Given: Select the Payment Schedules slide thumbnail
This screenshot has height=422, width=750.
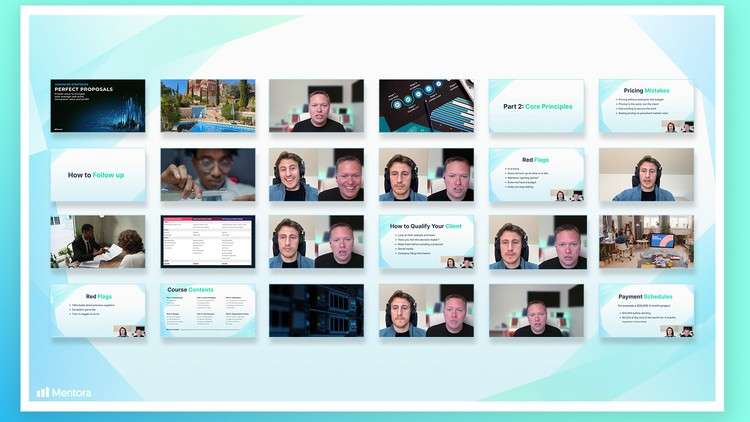Looking at the screenshot, I should tap(646, 311).
